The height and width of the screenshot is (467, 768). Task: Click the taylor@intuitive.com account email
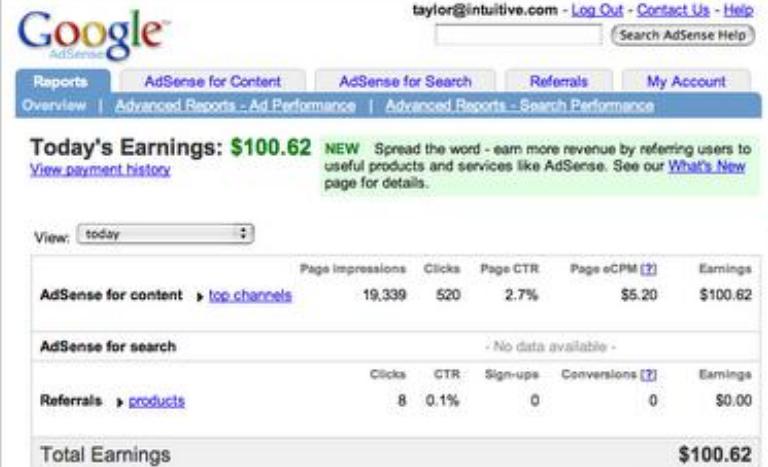[485, 10]
